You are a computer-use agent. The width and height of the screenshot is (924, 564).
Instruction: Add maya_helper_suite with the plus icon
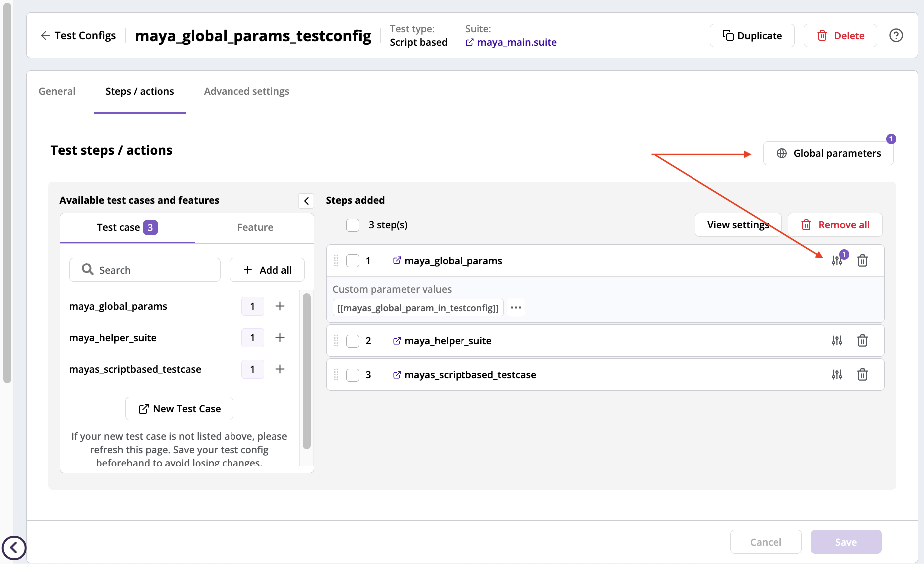coord(280,337)
